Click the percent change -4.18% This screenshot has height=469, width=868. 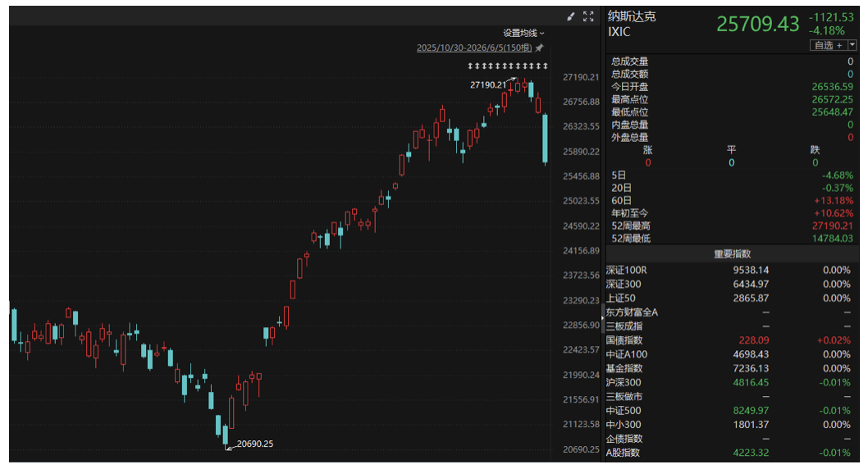pyautogui.click(x=827, y=30)
